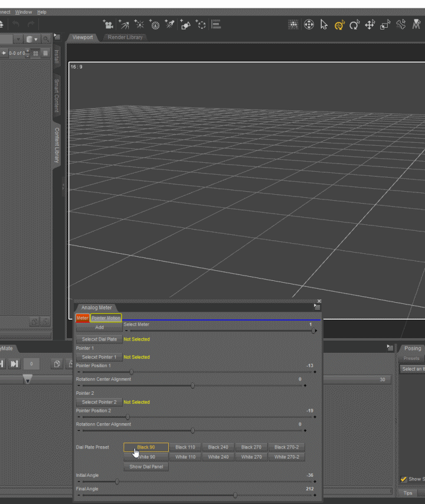The image size is (425, 504).
Task: Open the Smart Content side tab
Action: click(x=57, y=96)
